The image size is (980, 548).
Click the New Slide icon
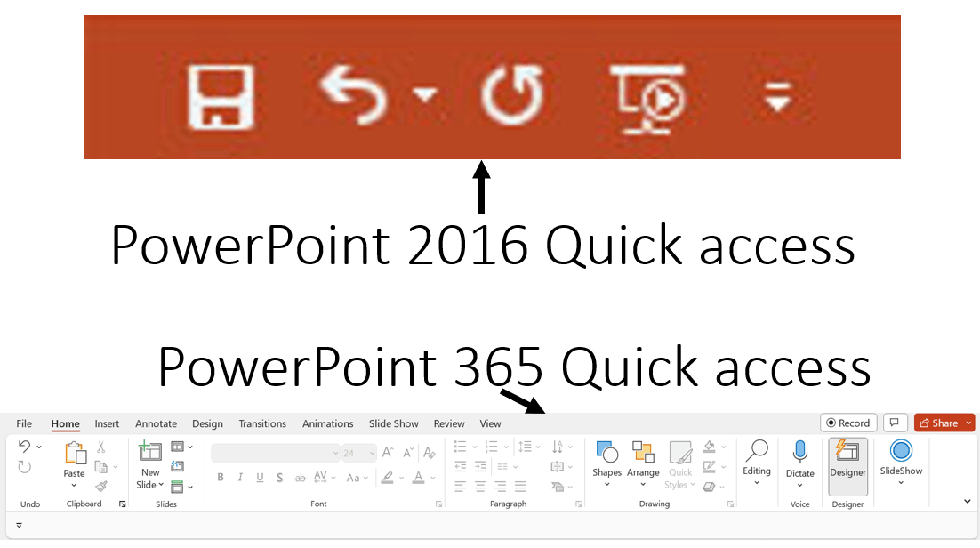click(150, 451)
